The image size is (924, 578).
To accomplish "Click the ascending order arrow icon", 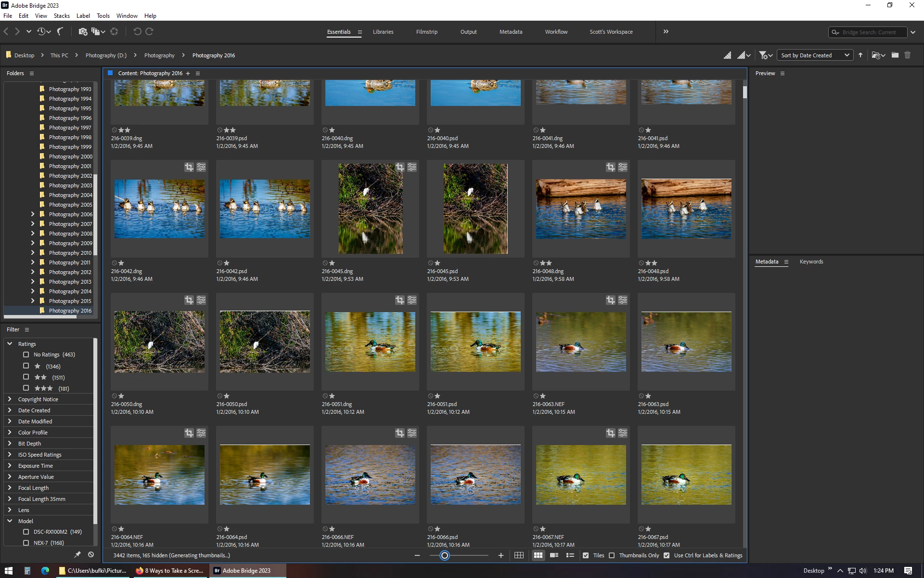I will click(860, 55).
